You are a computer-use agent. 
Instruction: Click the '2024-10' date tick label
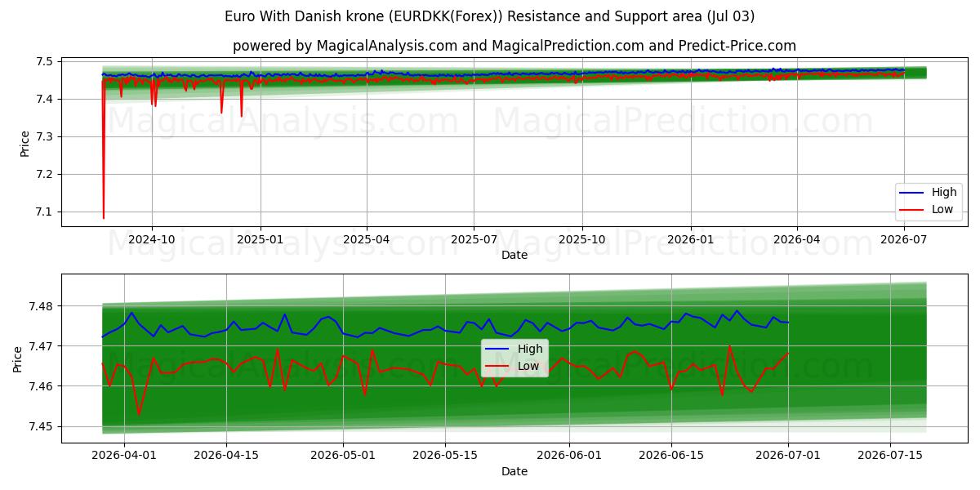click(152, 239)
